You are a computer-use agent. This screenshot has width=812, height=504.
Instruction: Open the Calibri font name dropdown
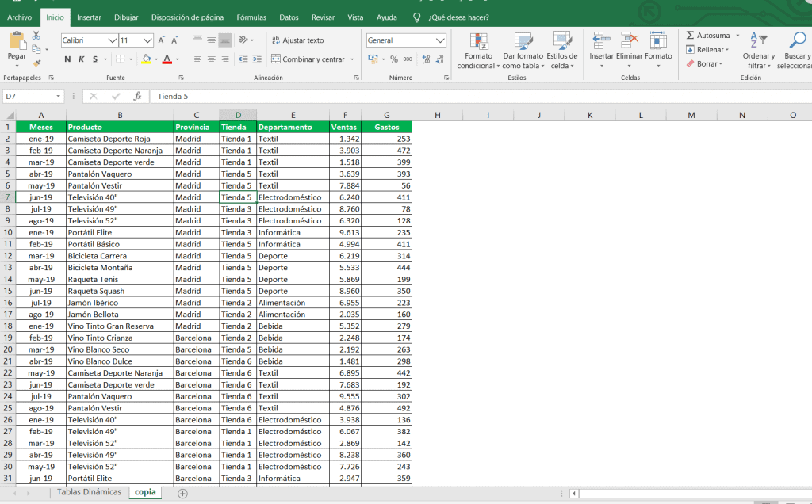113,40
